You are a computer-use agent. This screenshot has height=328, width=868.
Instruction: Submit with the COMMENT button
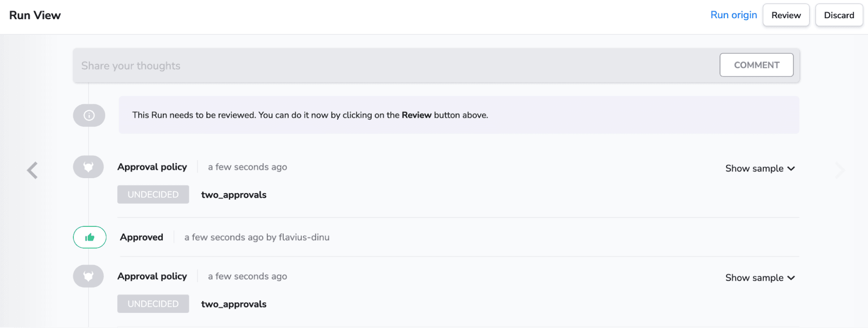tap(756, 65)
